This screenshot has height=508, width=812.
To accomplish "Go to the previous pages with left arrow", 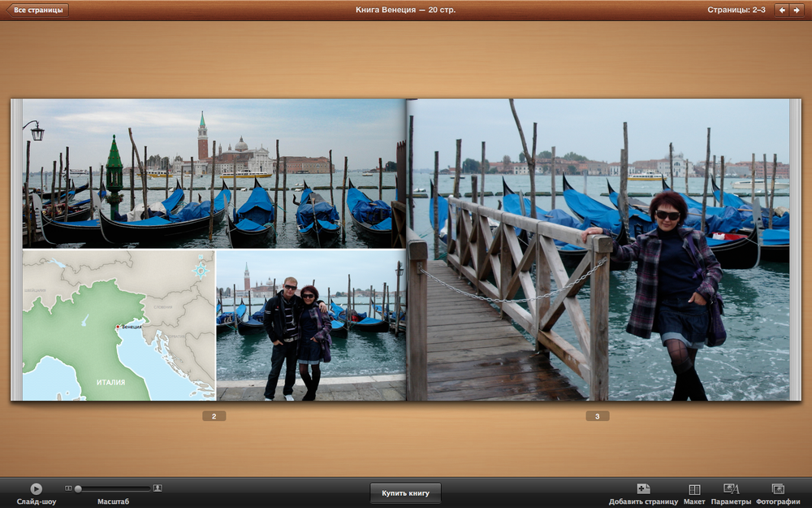I will tap(781, 10).
